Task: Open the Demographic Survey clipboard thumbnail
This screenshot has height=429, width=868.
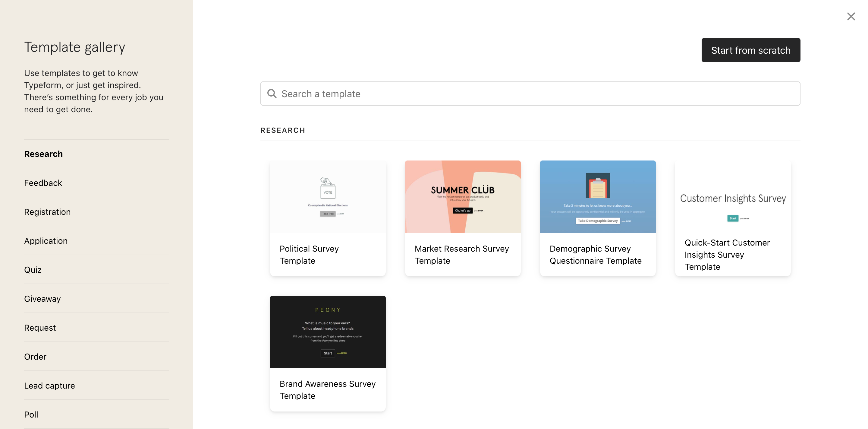Action: click(x=598, y=197)
